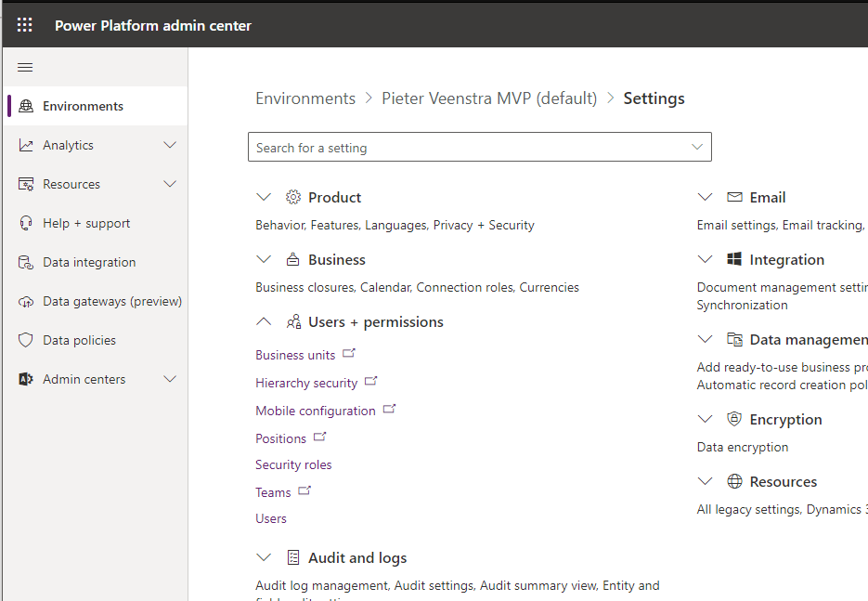Click the Audit and logs checklist icon
Viewport: 868px width, 601px height.
click(293, 557)
